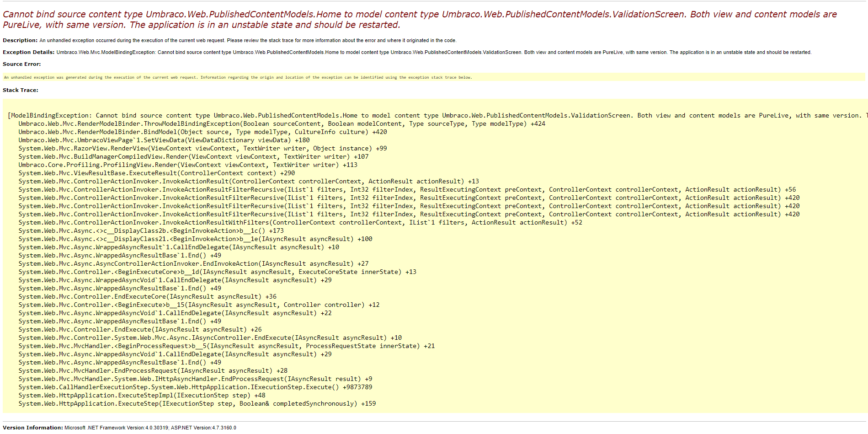Select the 'Description:' label
The height and width of the screenshot is (434, 868).
[20, 40]
